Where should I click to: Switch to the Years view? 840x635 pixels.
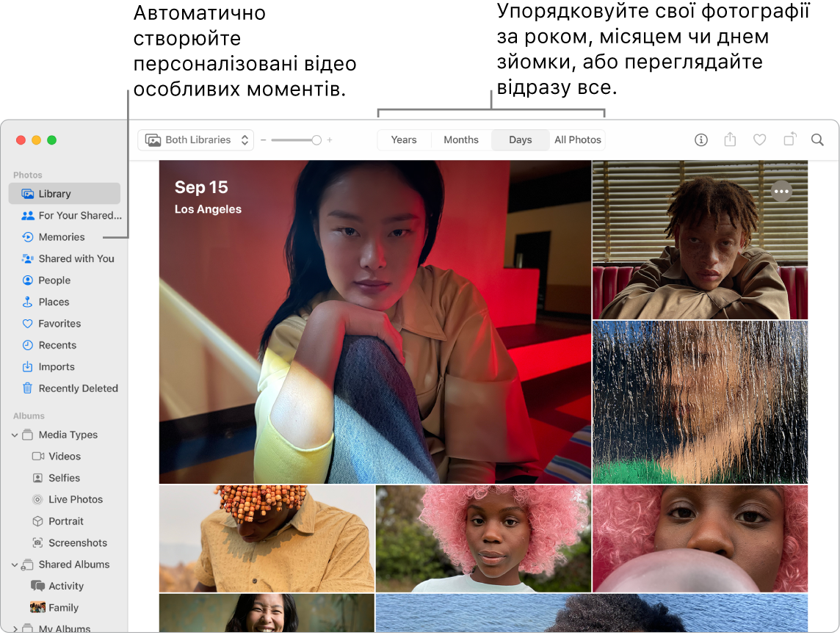pyautogui.click(x=404, y=139)
